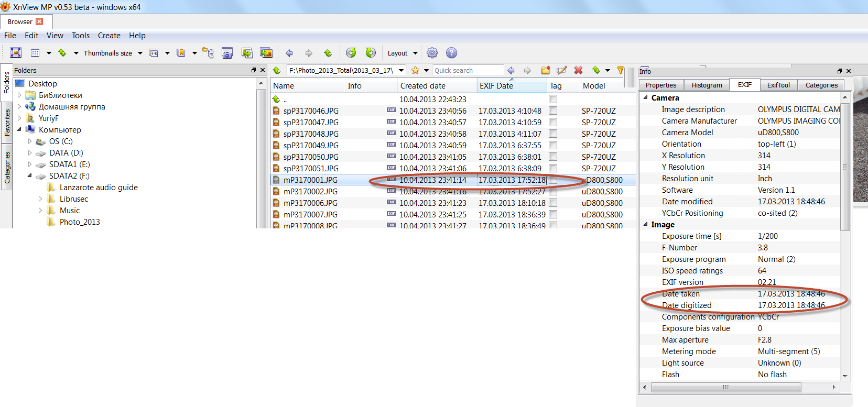
Task: Sort by the EXIF Date column header
Action: click(512, 85)
